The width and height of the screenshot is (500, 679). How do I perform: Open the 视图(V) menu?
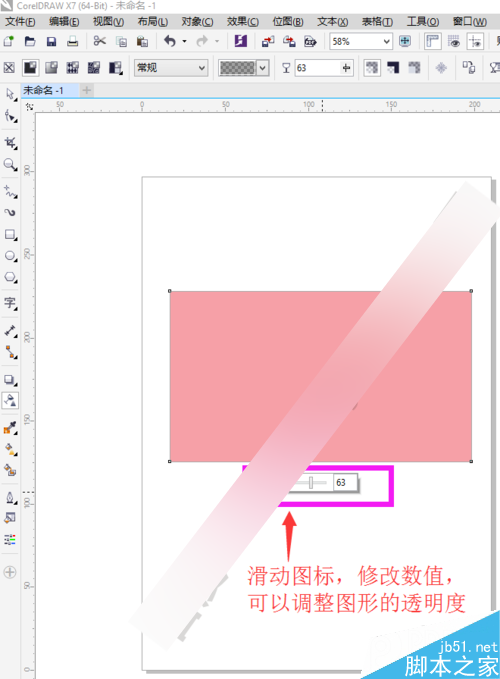109,22
